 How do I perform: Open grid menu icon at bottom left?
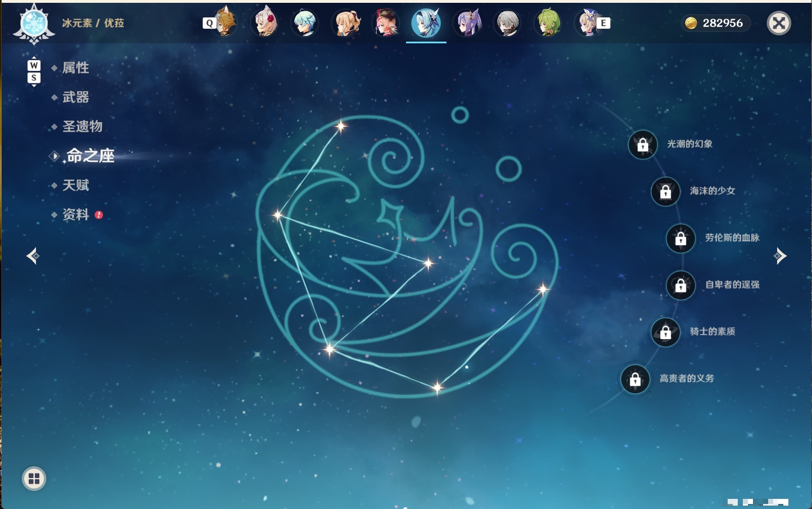34,479
